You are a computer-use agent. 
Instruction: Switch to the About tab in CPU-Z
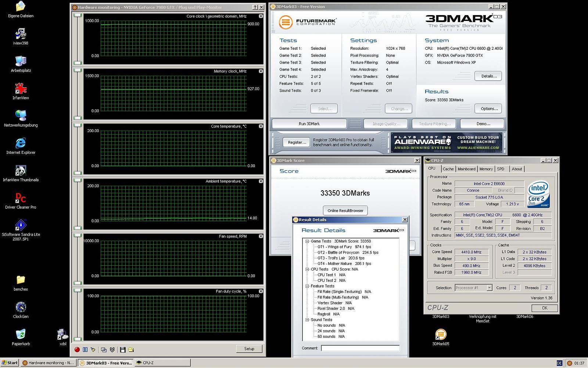[x=517, y=169]
